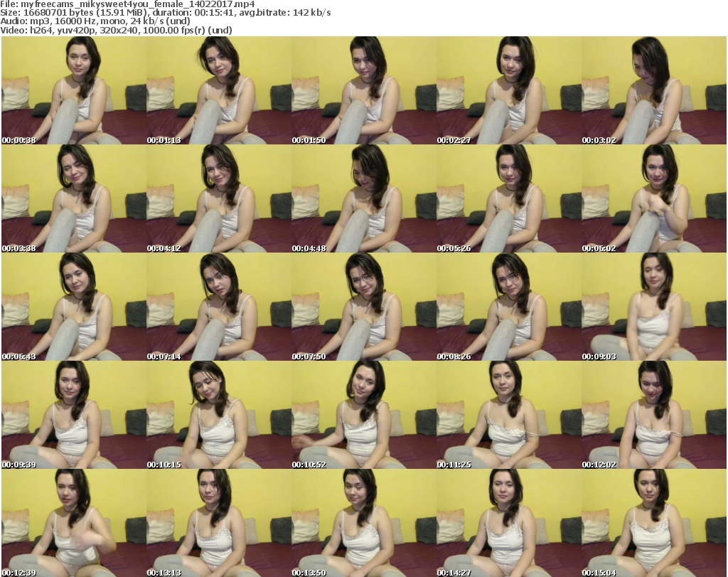Choose the thumbnail stamped 00:04:48
The height and width of the screenshot is (577, 728).
coord(364,198)
